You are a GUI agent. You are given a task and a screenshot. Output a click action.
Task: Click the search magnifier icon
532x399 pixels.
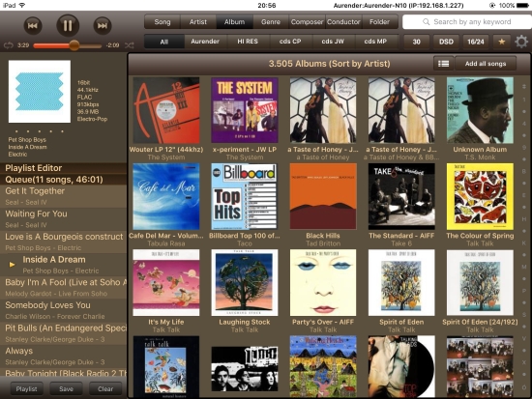point(426,22)
